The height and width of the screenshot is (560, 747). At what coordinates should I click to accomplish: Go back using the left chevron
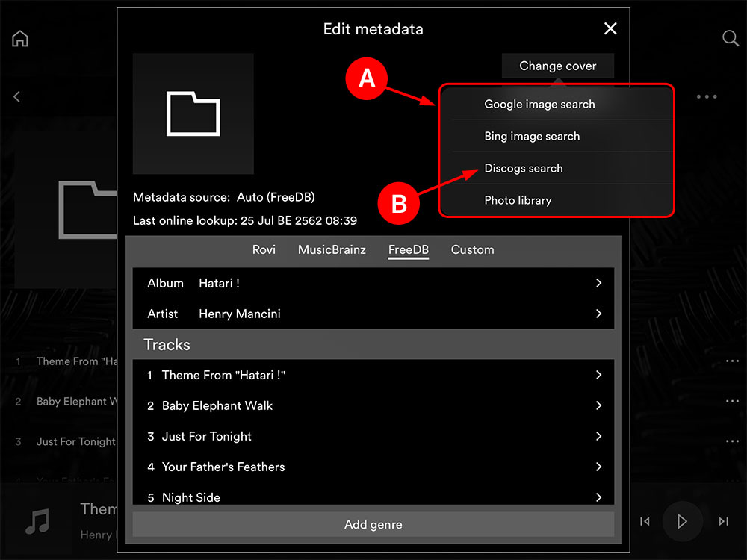[16, 96]
